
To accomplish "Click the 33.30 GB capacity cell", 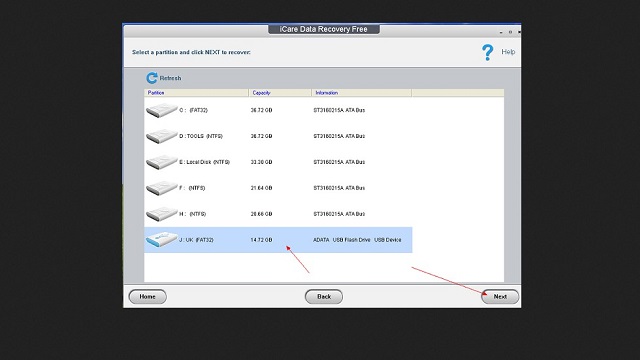I will click(261, 162).
